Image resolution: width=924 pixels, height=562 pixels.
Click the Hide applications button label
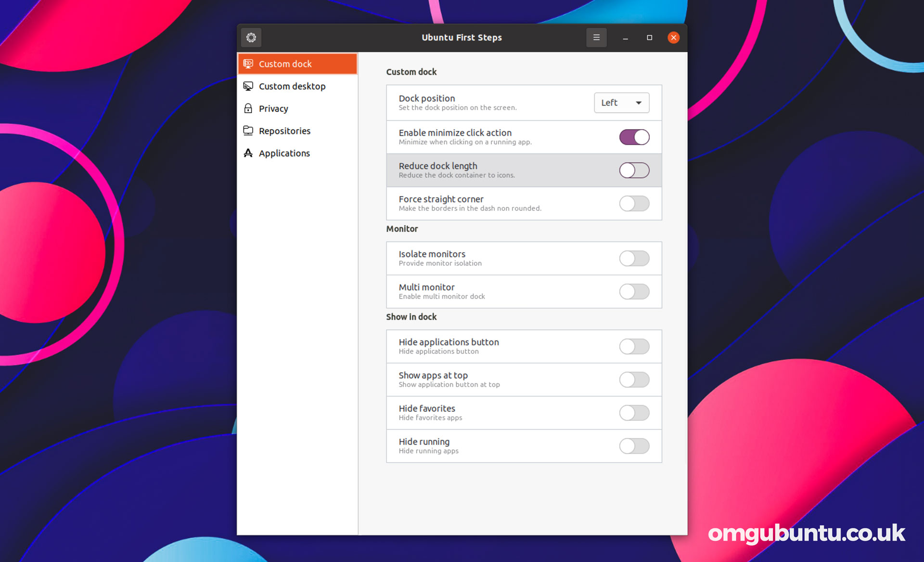pyautogui.click(x=449, y=342)
